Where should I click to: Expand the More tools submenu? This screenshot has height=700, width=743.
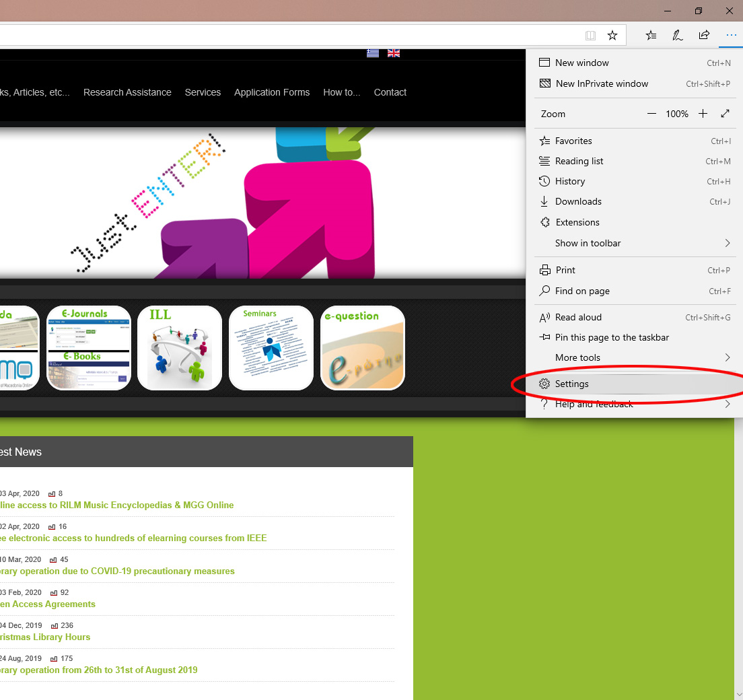click(634, 357)
